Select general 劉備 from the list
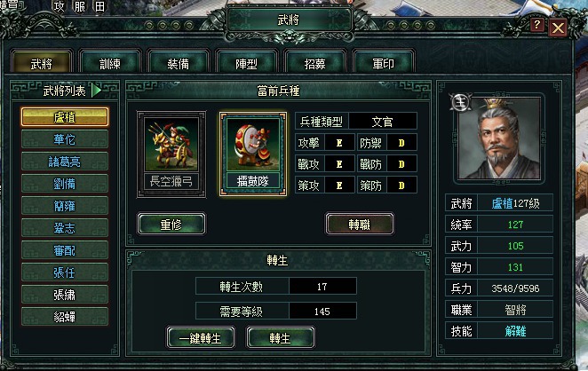Viewport: 588px width, 371px height. [x=65, y=184]
